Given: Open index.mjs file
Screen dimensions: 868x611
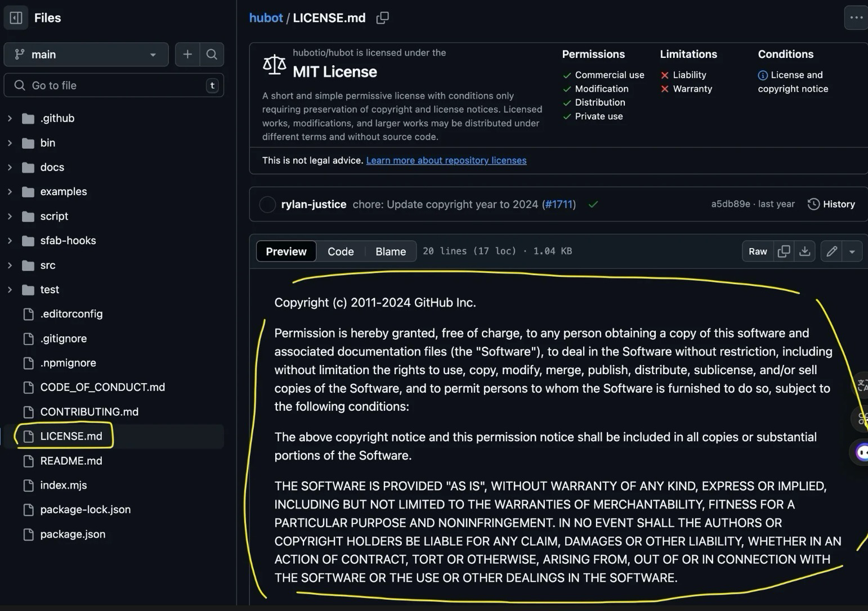Looking at the screenshot, I should click(x=64, y=485).
